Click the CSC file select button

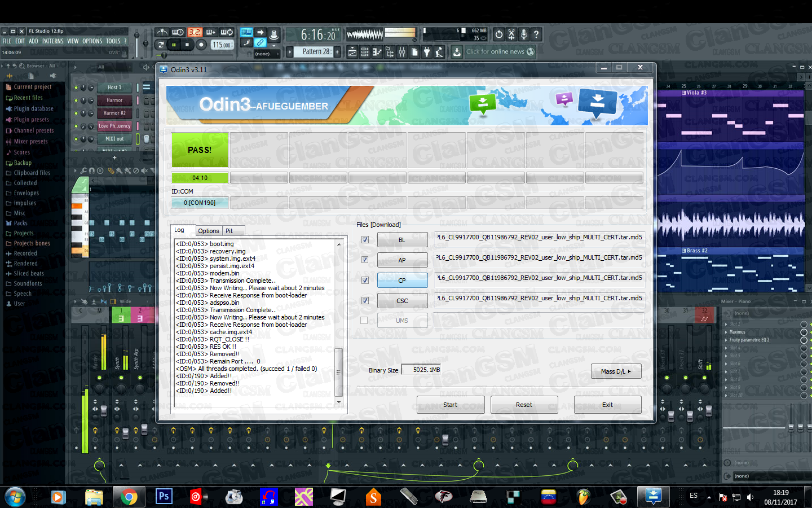(402, 301)
